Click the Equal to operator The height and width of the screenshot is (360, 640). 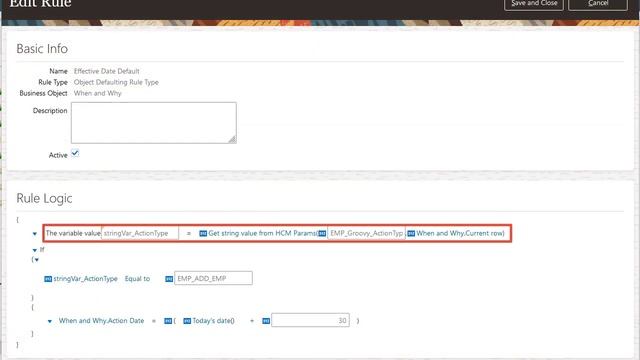coord(137,279)
